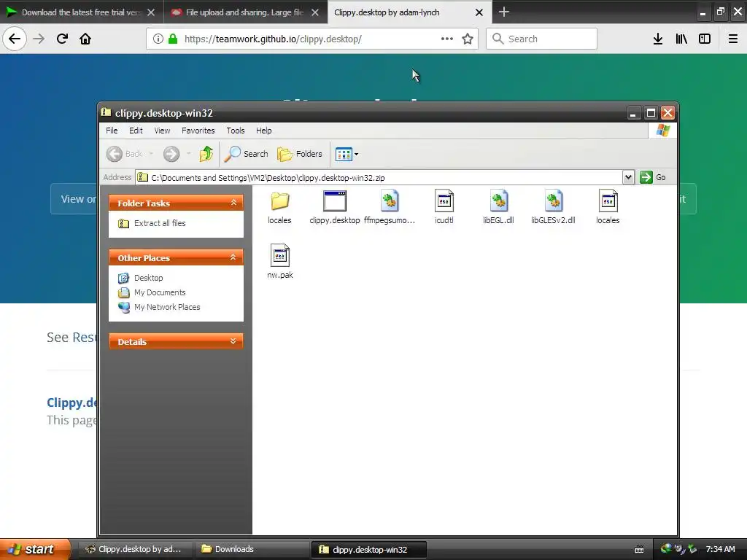Image resolution: width=747 pixels, height=560 pixels.
Task: Expand the Address bar dropdown
Action: click(628, 178)
